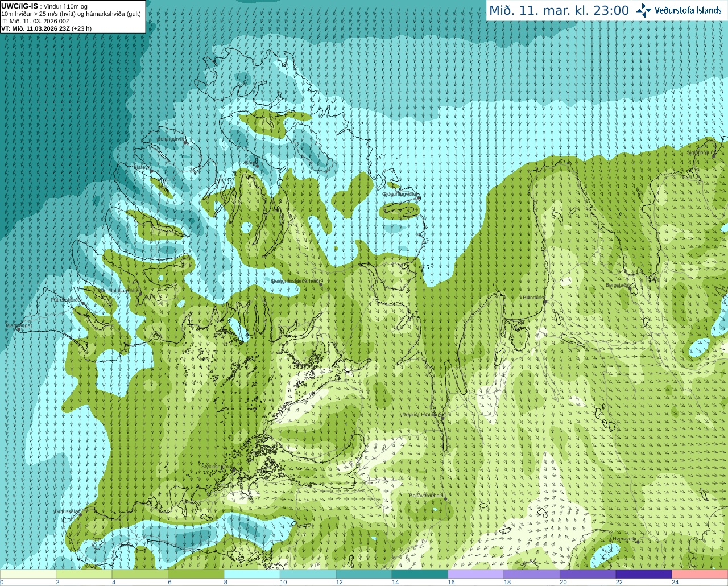Select the date label Mið. 11. mar. kl. 23:00
728x586 pixels.
[x=559, y=11]
